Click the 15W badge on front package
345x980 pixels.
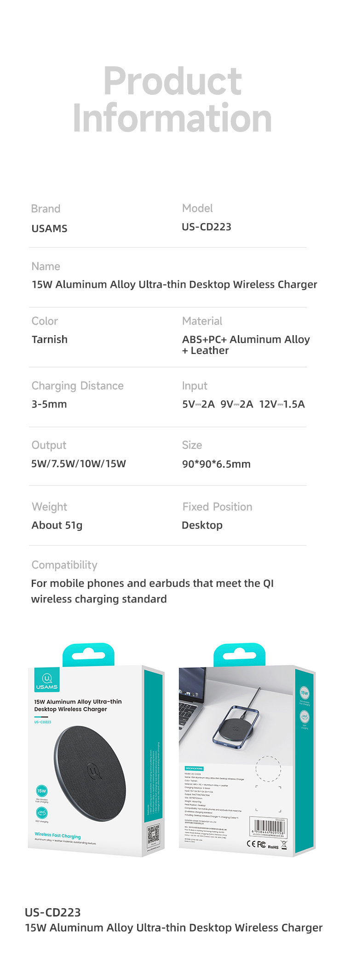tap(42, 791)
